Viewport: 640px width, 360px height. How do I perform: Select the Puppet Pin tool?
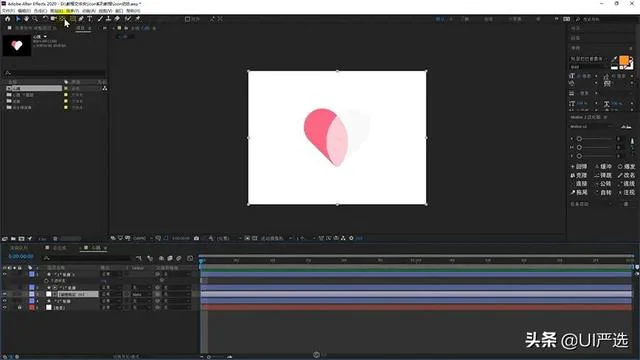(138, 19)
